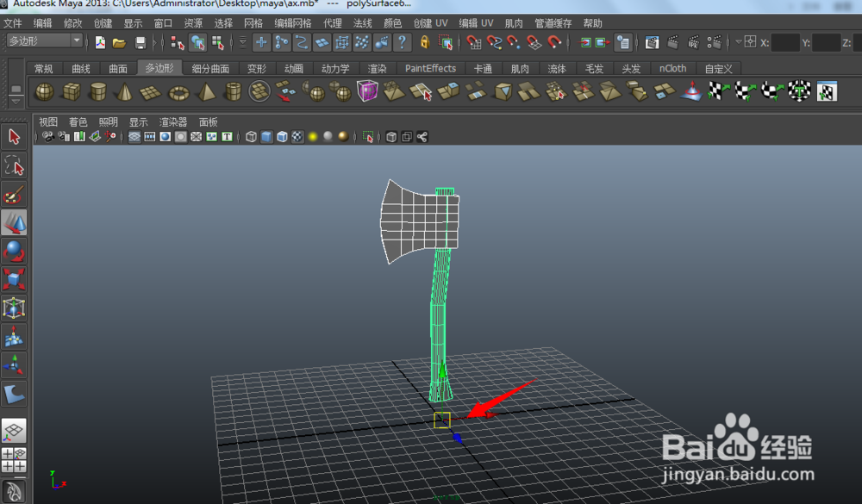862x504 pixels.
Task: Open input mode arrow near X field
Action: pyautogui.click(x=739, y=41)
